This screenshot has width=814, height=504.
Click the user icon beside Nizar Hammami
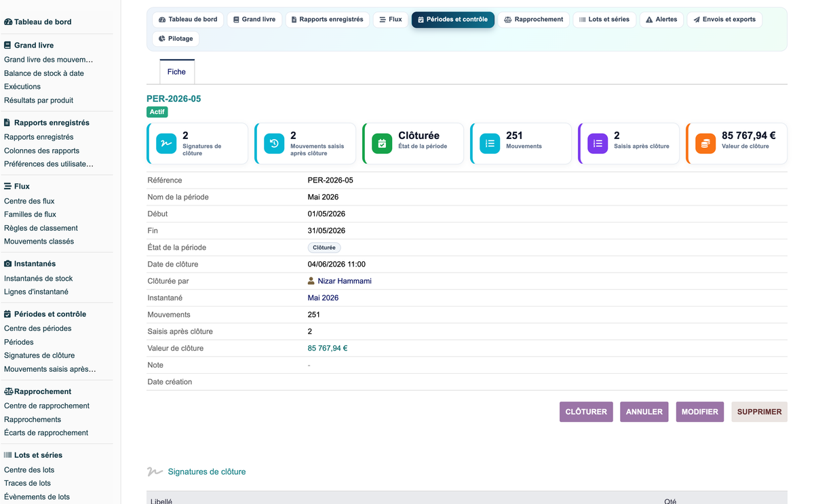point(311,281)
